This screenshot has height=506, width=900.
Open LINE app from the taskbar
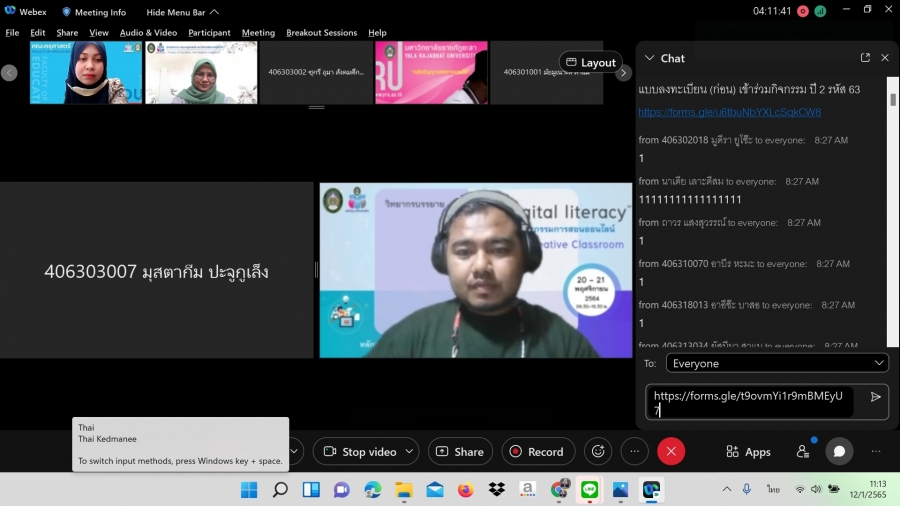pyautogui.click(x=589, y=490)
